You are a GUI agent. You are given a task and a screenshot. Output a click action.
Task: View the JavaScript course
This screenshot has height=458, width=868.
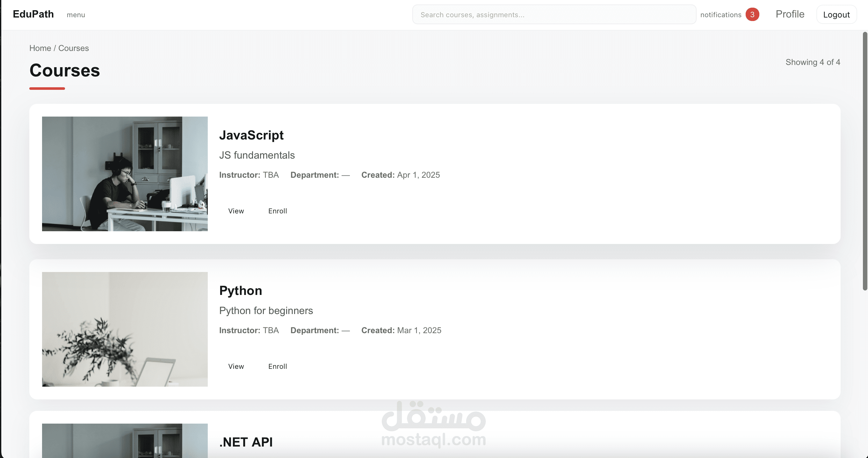[236, 211]
